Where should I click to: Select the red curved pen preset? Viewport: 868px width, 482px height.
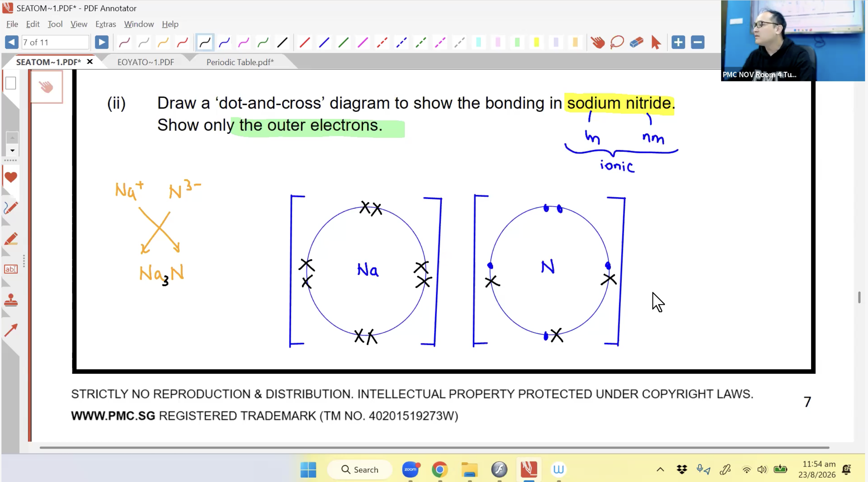182,43
